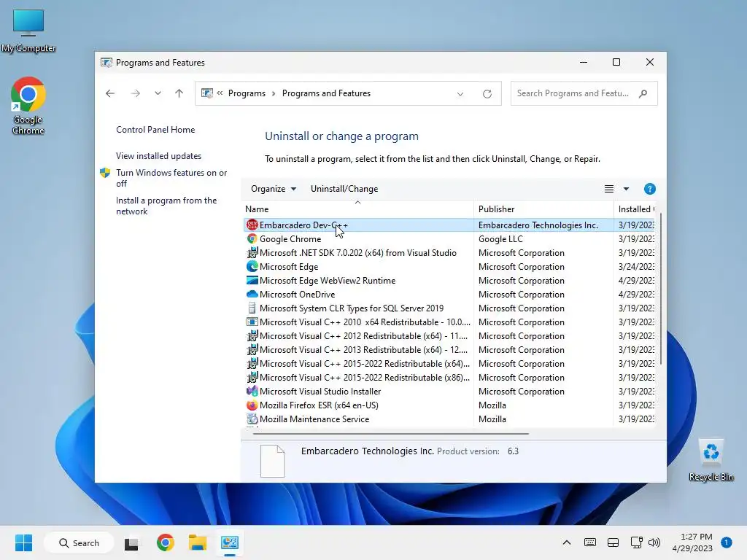Open View installed updates link
Image resolution: width=747 pixels, height=560 pixels.
point(158,156)
